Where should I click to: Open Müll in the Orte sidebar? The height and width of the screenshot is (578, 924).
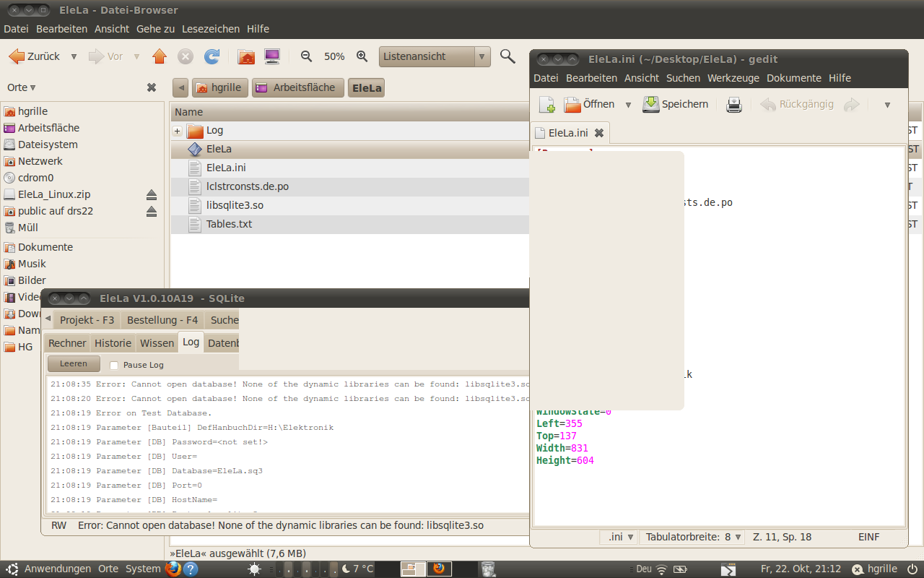[28, 228]
